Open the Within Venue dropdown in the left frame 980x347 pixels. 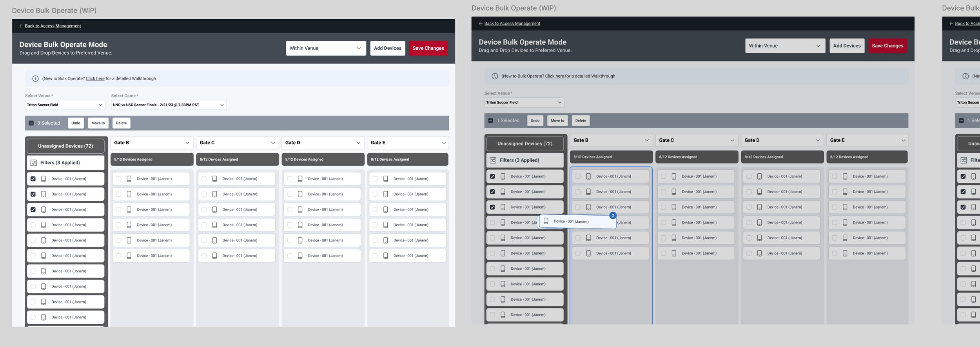click(x=326, y=48)
